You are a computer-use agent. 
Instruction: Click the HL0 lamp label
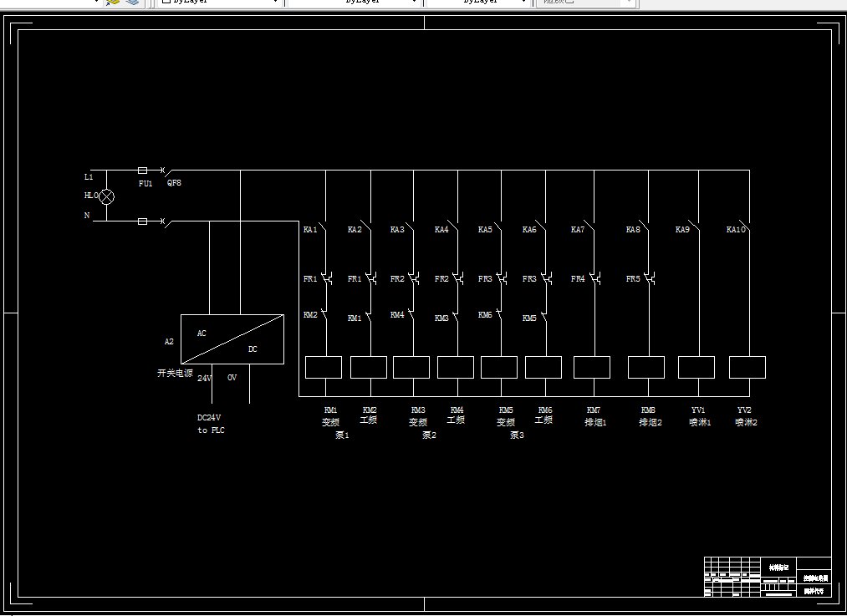coord(91,196)
